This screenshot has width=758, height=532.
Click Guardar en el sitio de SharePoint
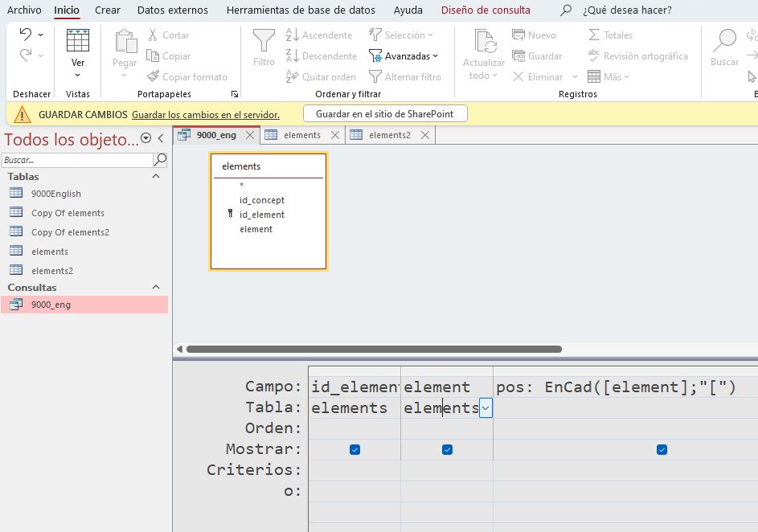[x=384, y=114]
